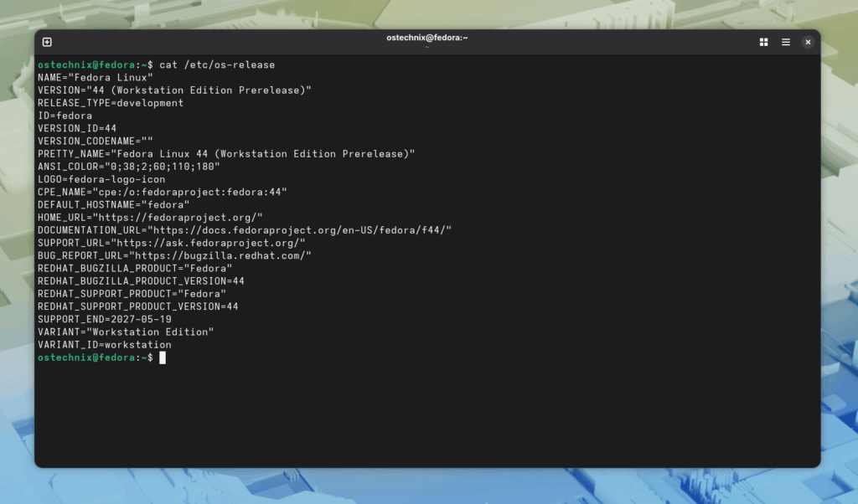Image resolution: width=858 pixels, height=504 pixels.
Task: Click the VARIANT="Workstation Edition" line
Action: (126, 332)
